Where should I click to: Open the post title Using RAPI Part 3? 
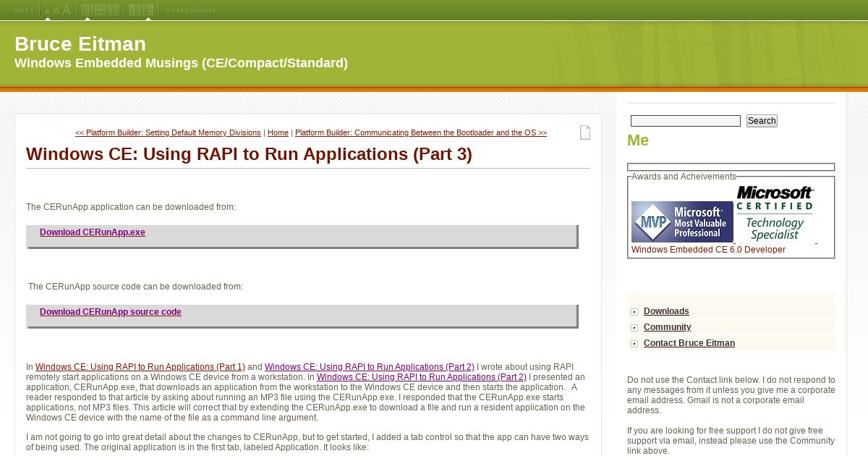coord(249,154)
